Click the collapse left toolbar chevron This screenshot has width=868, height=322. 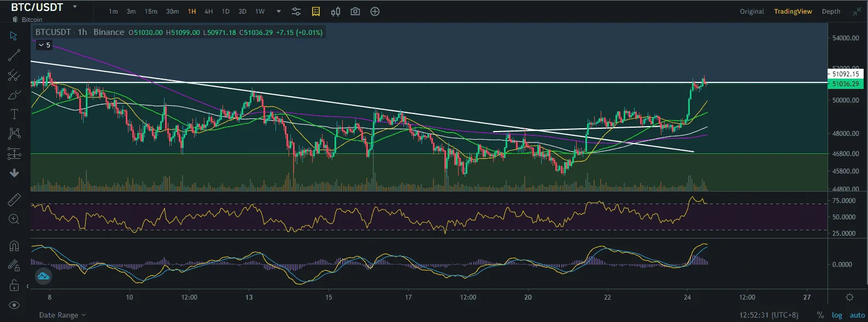pos(28,286)
